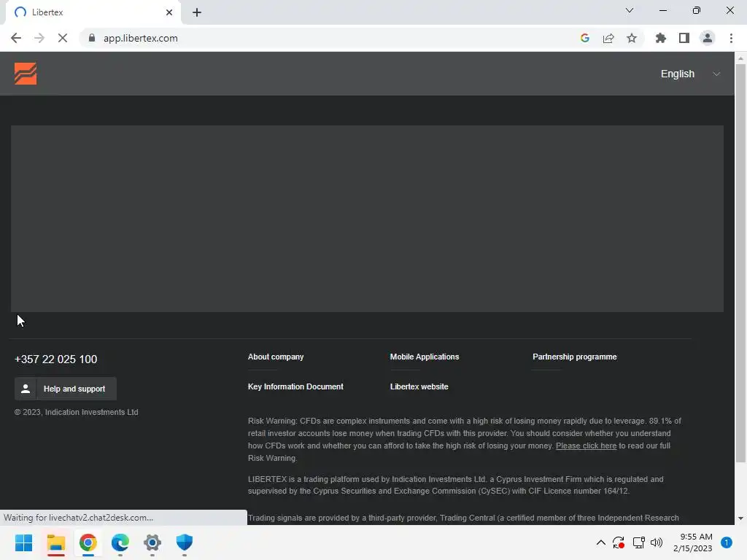Click the '© 2023, Indication Investments Ltd' text
Image resolution: width=747 pixels, height=560 pixels.
tap(76, 412)
